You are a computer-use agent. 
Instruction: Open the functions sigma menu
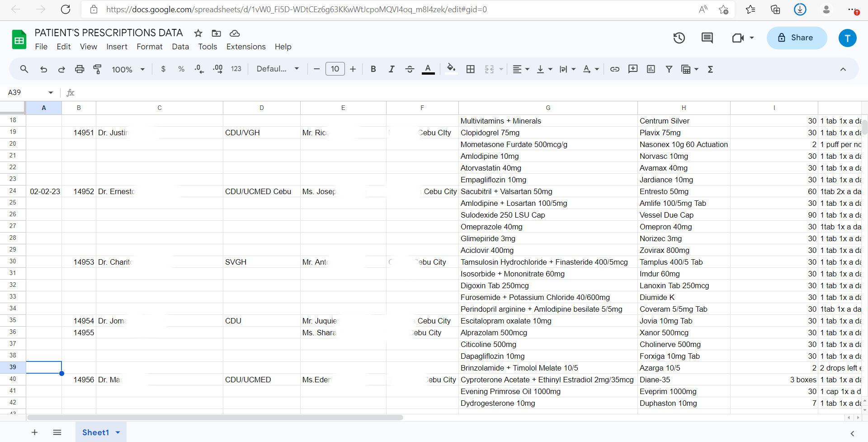coord(711,69)
